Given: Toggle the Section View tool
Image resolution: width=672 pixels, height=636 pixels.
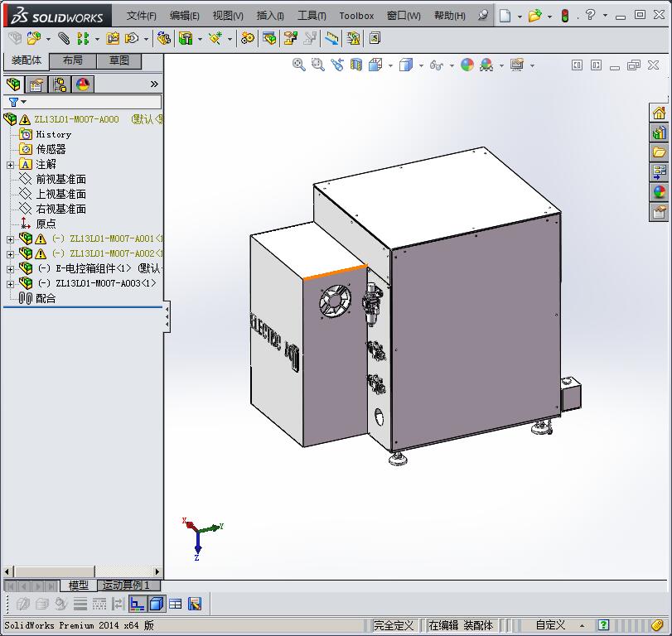Looking at the screenshot, I should 356,65.
